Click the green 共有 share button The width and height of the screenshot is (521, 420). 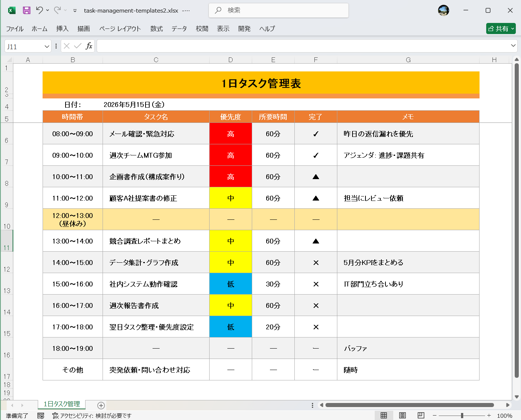click(501, 28)
